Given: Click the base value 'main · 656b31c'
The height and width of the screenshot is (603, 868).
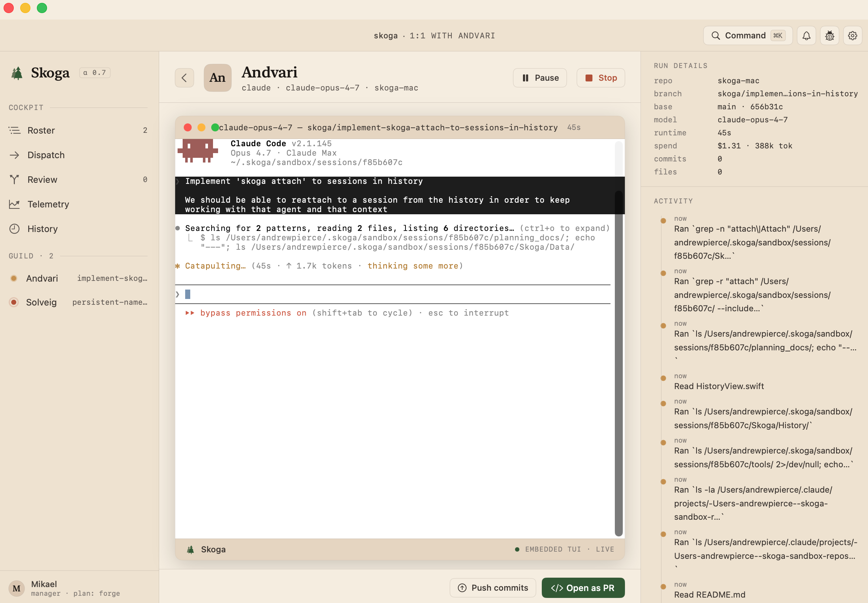Looking at the screenshot, I should click(x=750, y=107).
